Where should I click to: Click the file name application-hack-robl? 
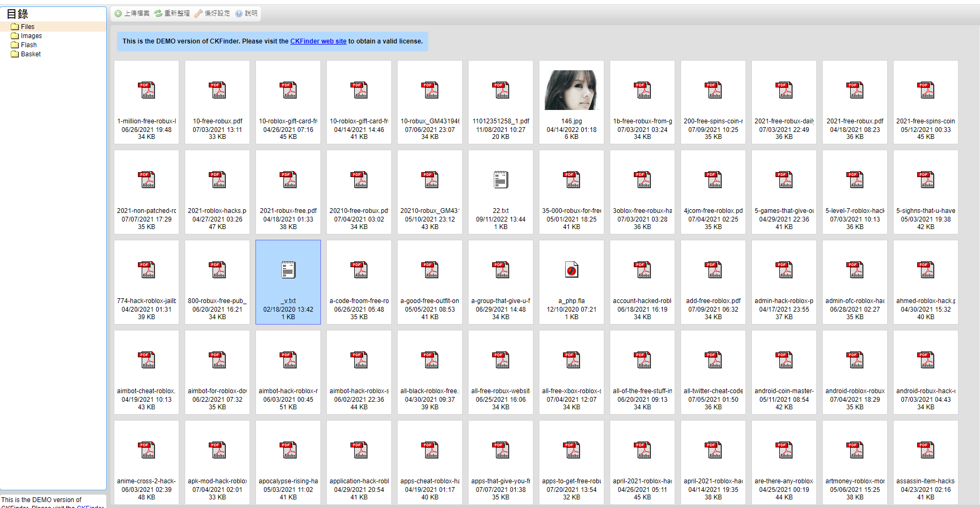click(359, 481)
